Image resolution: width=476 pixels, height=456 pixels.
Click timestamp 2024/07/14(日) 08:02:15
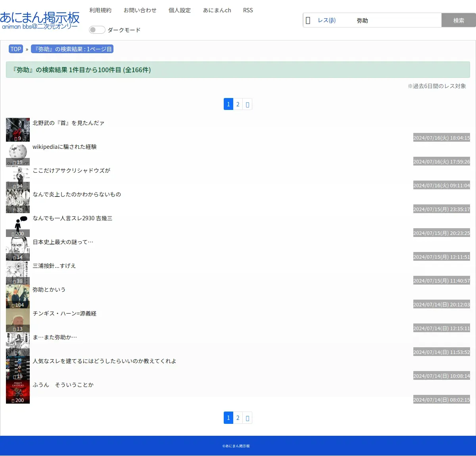click(441, 400)
